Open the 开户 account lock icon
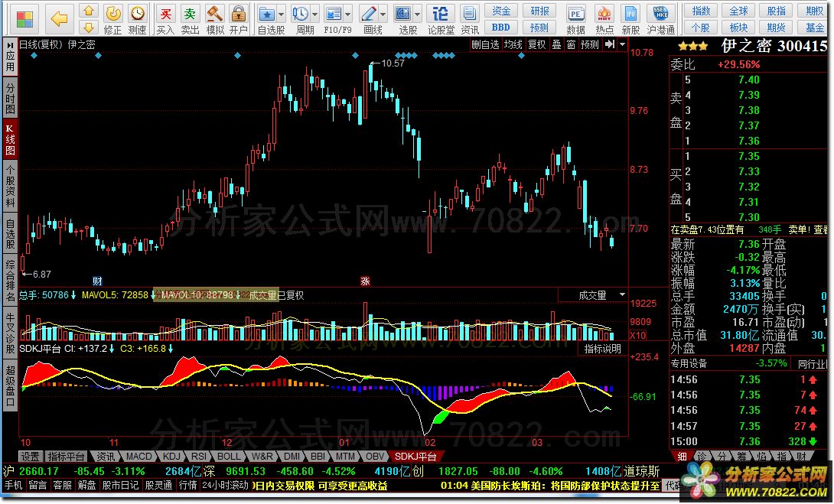 [239, 19]
